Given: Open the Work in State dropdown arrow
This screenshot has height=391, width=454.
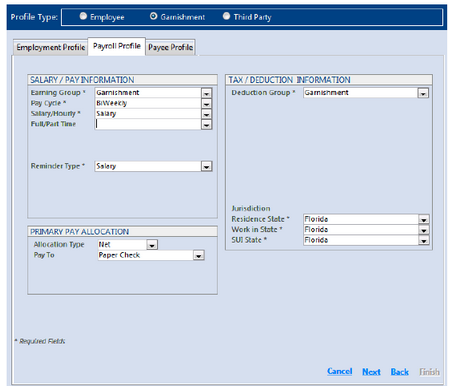Looking at the screenshot, I should click(423, 230).
